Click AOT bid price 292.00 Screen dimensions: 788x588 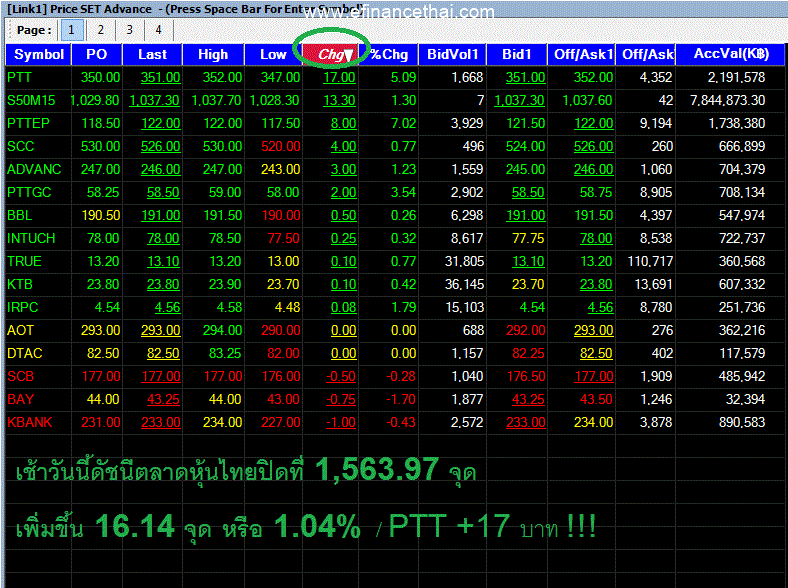(x=525, y=331)
